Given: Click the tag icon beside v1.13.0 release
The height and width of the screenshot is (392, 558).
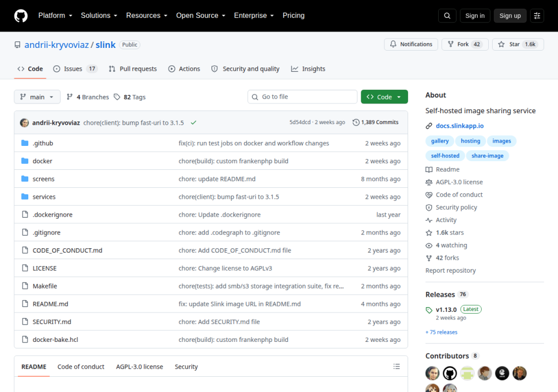Looking at the screenshot, I should (429, 310).
